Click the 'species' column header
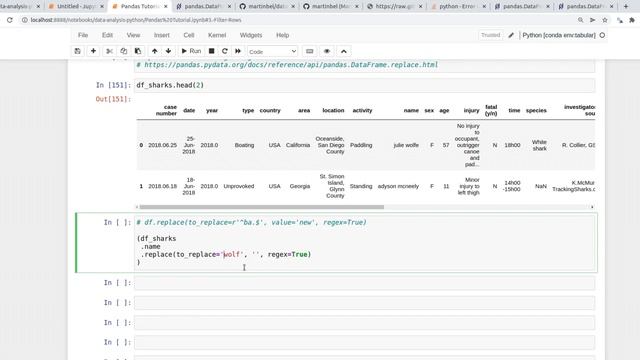 (x=536, y=110)
